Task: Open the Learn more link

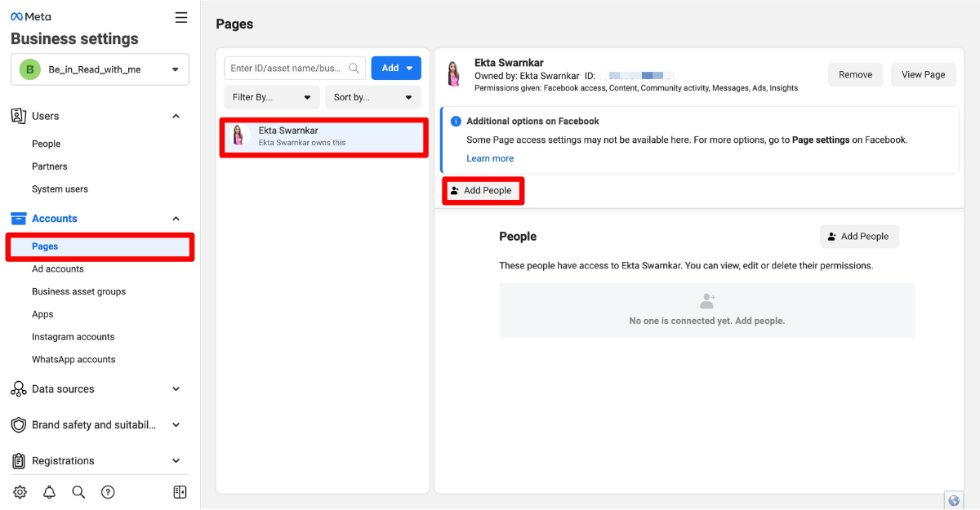Action: (490, 157)
